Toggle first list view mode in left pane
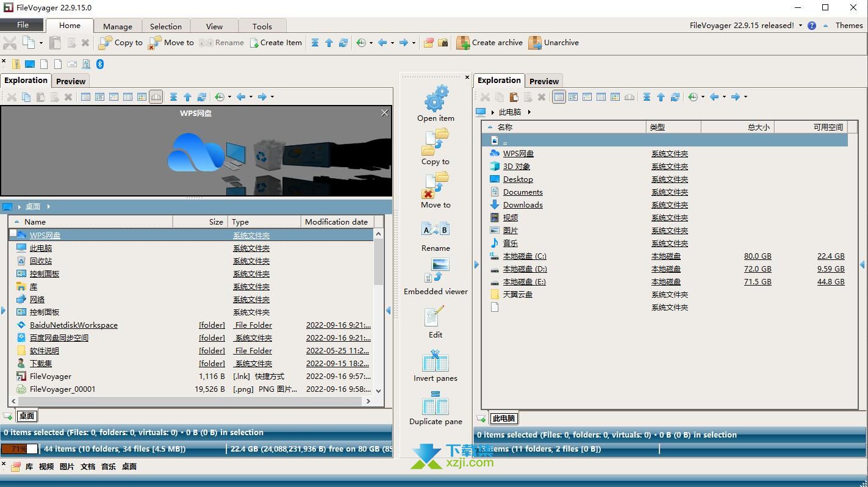This screenshot has width=868, height=487. click(85, 96)
